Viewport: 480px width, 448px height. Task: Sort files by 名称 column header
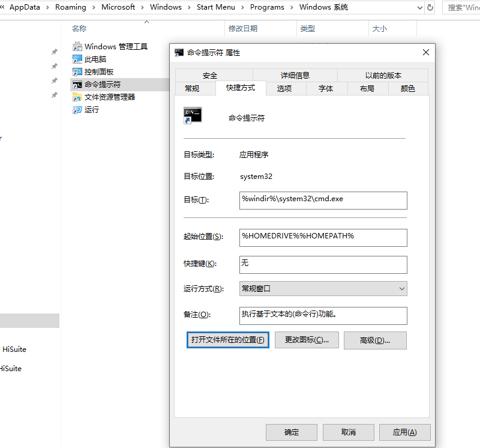click(79, 28)
